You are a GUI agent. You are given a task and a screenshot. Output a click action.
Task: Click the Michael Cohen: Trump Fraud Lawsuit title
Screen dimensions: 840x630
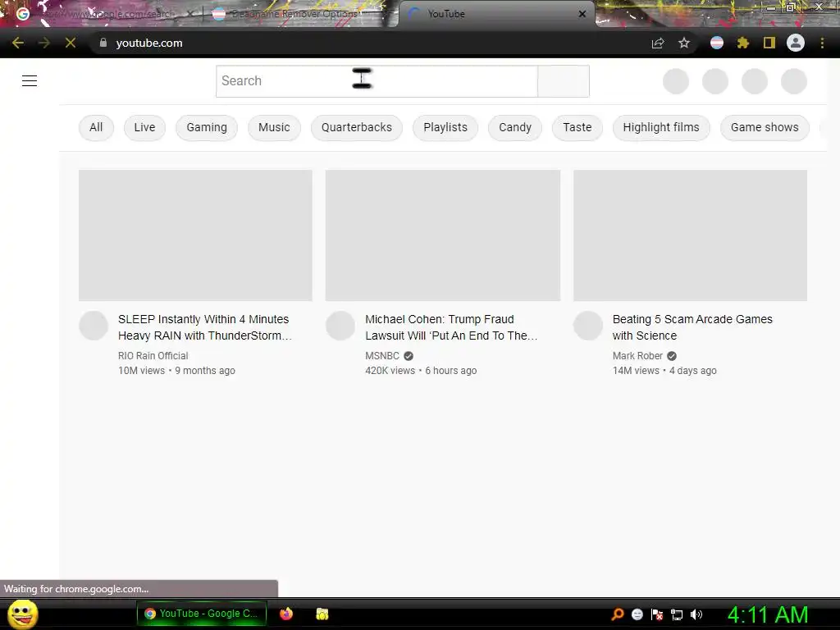click(452, 327)
